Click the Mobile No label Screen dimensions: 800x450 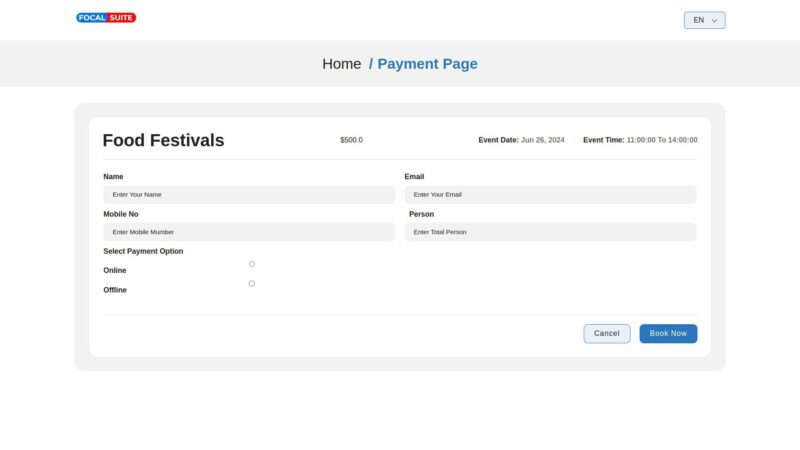click(121, 214)
